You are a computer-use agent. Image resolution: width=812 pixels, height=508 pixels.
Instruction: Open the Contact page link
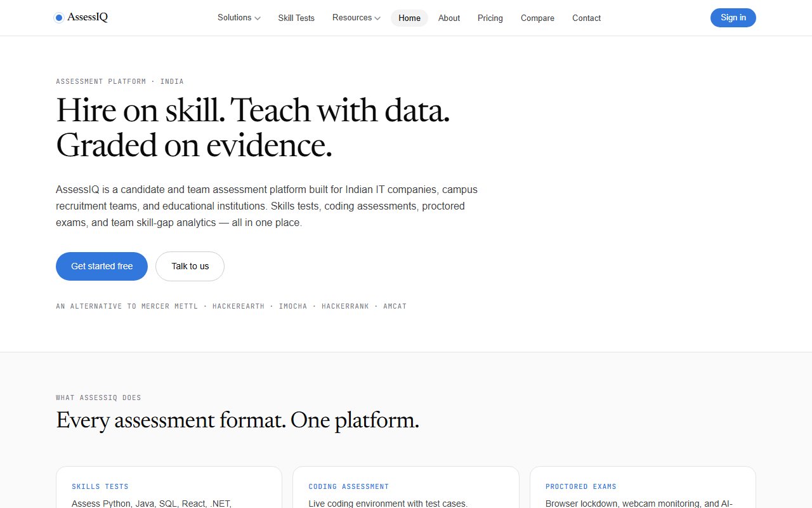point(586,18)
